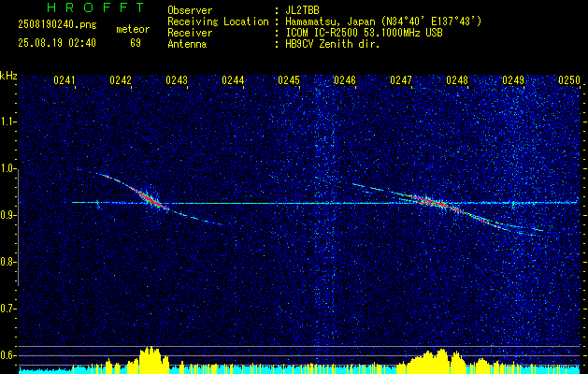Click the 0242 time marker
This screenshot has width=588, height=374.
pyautogui.click(x=121, y=80)
